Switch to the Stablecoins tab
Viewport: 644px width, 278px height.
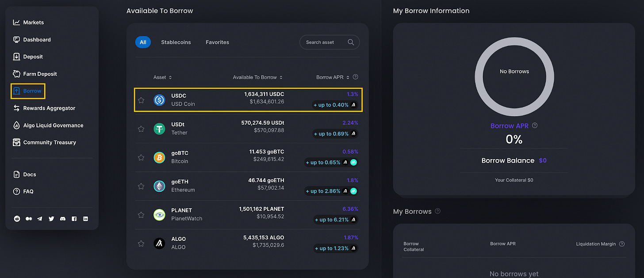[x=176, y=42]
